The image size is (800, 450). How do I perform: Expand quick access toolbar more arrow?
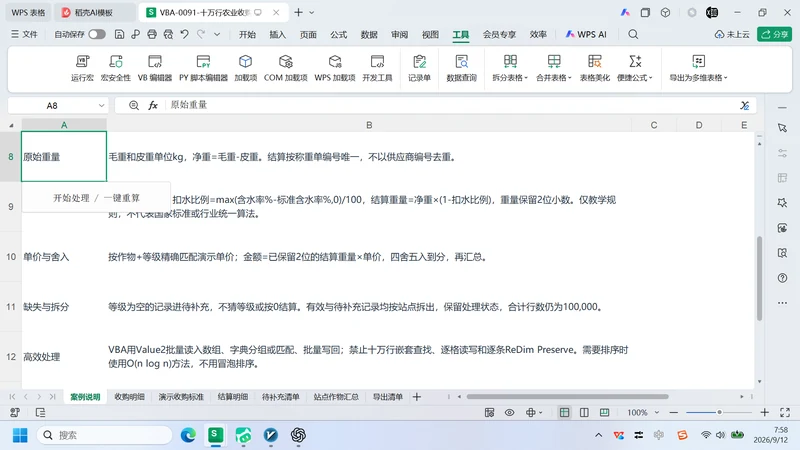(217, 34)
